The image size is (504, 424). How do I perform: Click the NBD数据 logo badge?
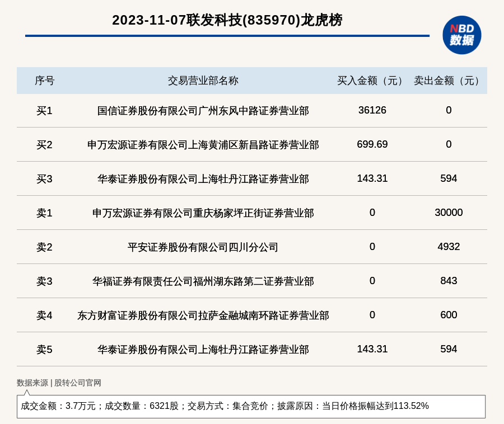click(x=461, y=35)
